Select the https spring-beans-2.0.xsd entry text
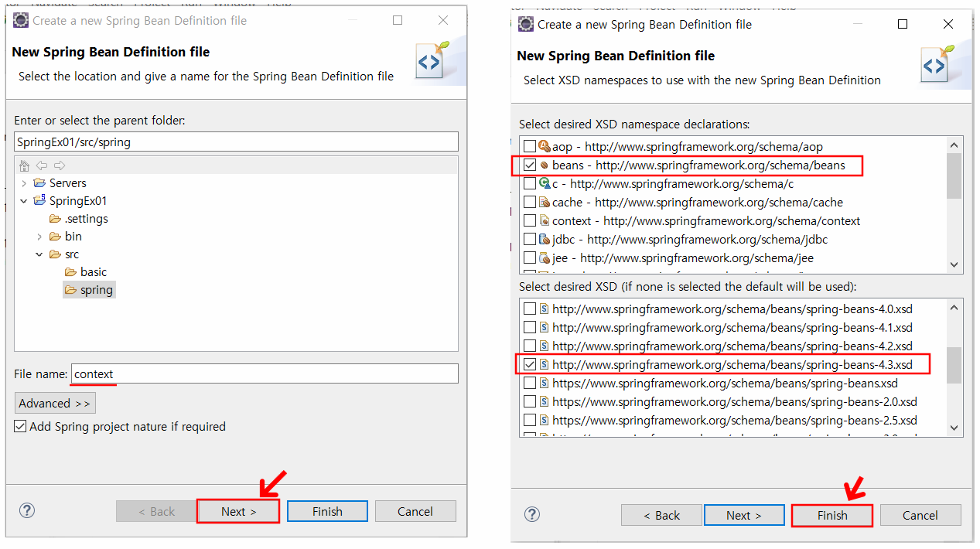The image size is (980, 549). point(735,402)
